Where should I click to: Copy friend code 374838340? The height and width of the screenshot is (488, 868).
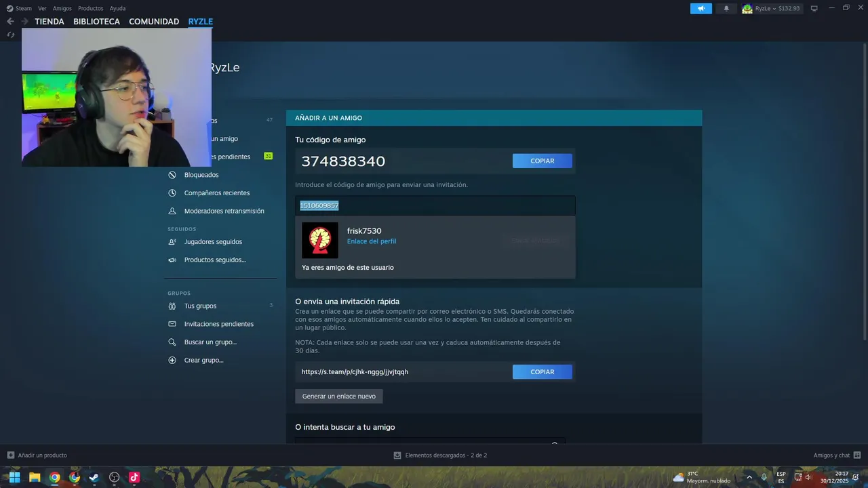click(x=542, y=161)
